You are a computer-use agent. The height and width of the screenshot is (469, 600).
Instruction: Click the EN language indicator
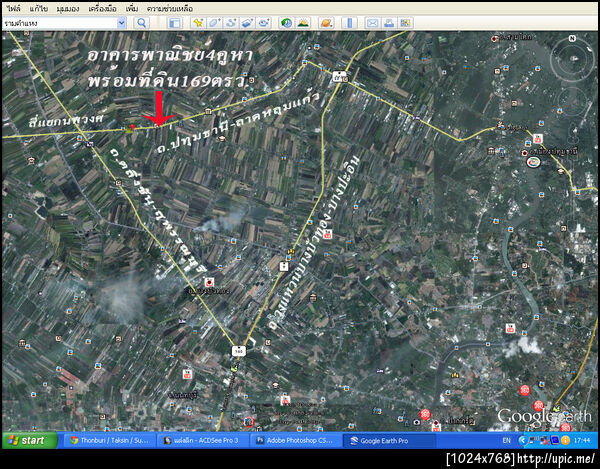[x=506, y=440]
